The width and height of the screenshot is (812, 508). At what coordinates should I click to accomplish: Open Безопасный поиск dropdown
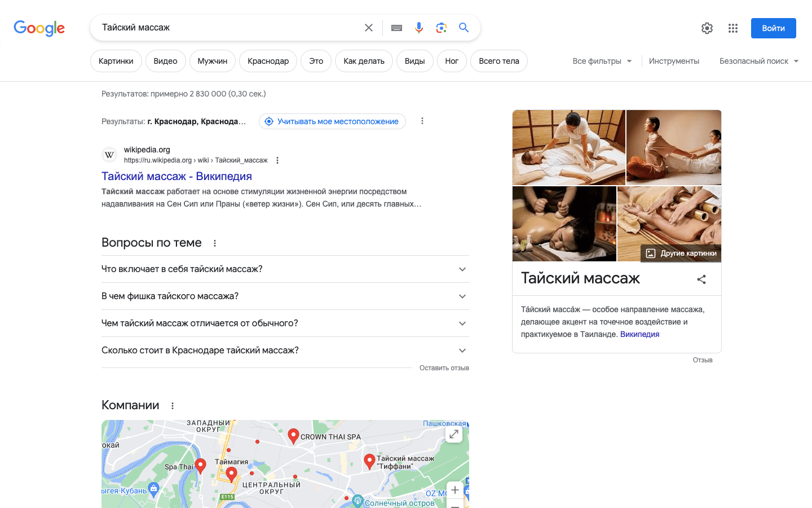click(x=758, y=61)
